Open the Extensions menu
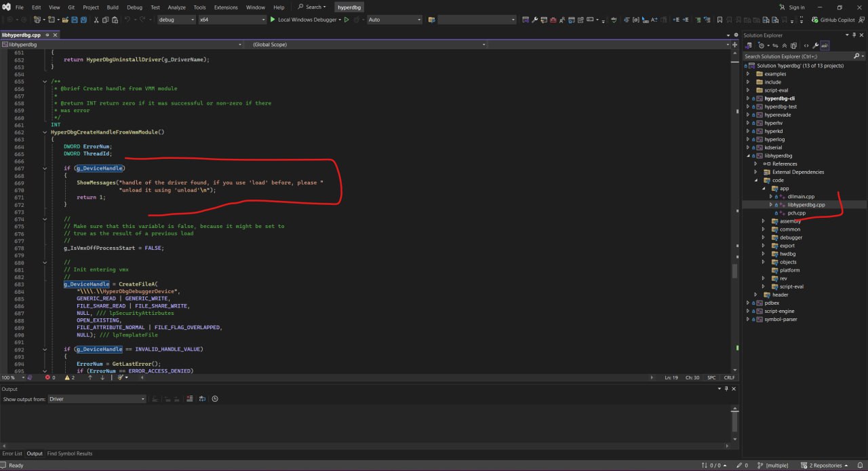868x471 pixels. [226, 7]
